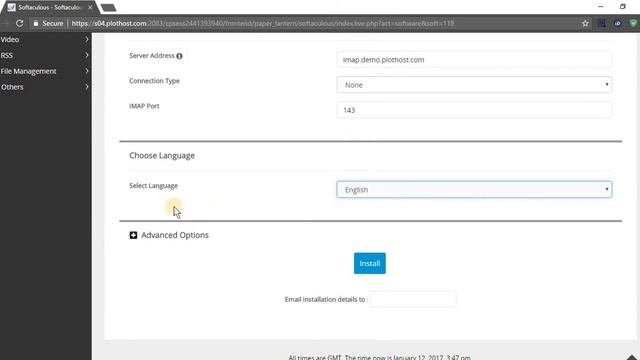
Task: Reload the page with the refresh icon
Action: [x=19, y=23]
